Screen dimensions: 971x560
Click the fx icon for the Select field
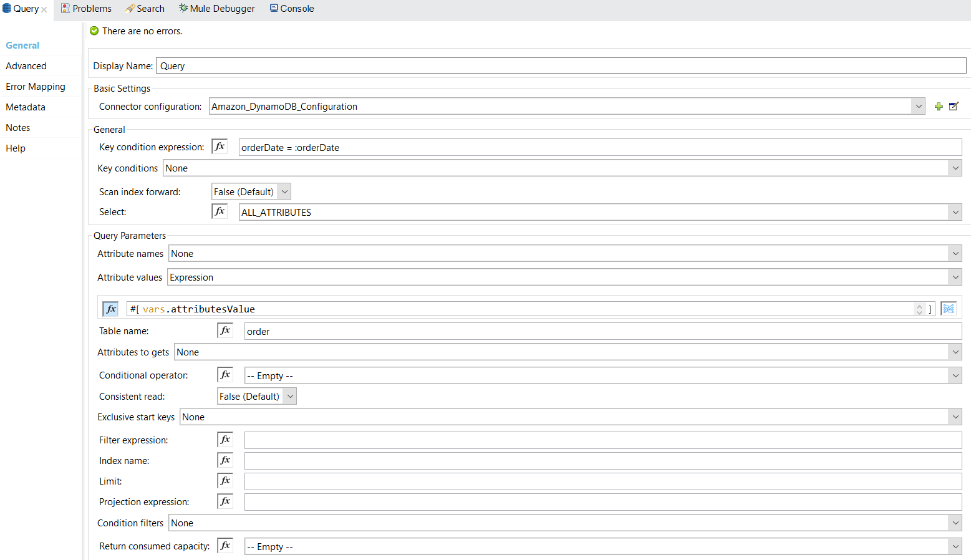220,211
